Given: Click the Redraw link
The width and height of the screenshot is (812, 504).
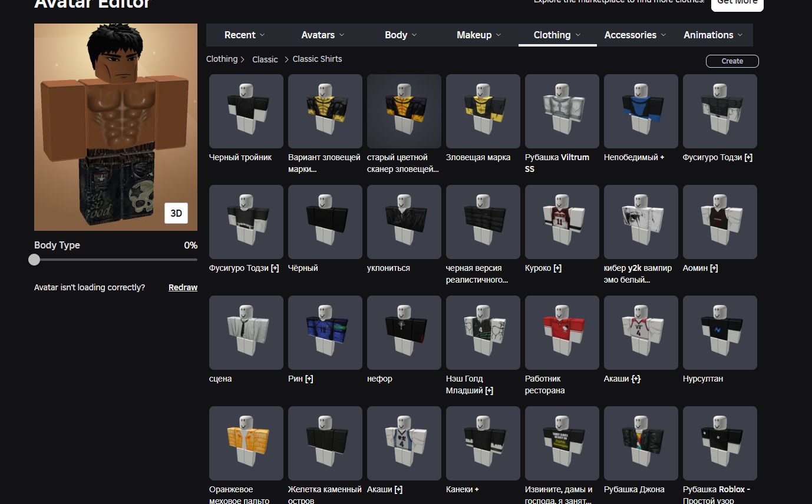Looking at the screenshot, I should (183, 288).
